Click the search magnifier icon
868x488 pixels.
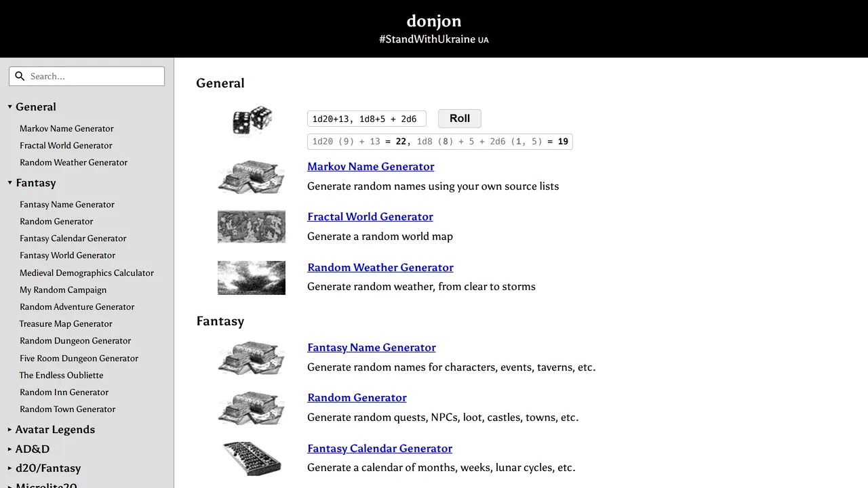point(20,76)
